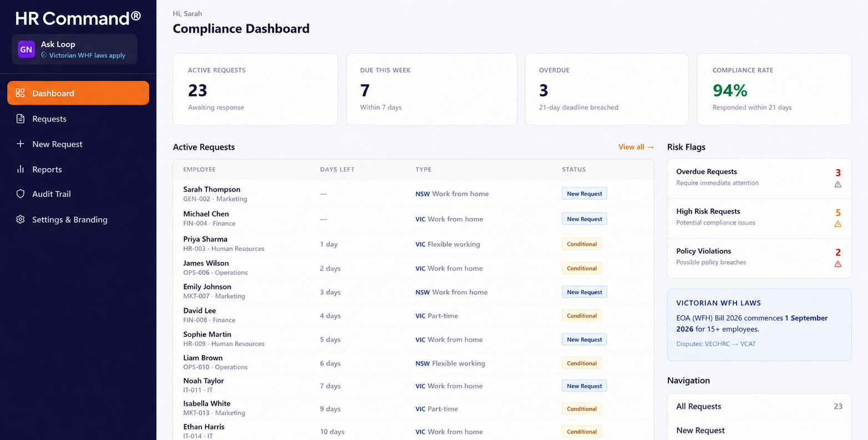Click Priya Sharma's 1 day remaining cell
This screenshot has height=440, width=868.
[329, 244]
